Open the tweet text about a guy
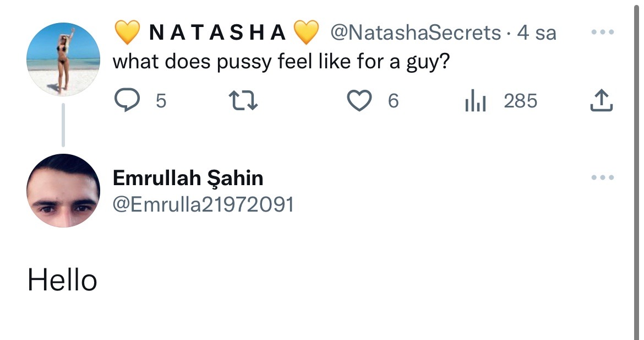Screen dimensions: 644x340 278,61
